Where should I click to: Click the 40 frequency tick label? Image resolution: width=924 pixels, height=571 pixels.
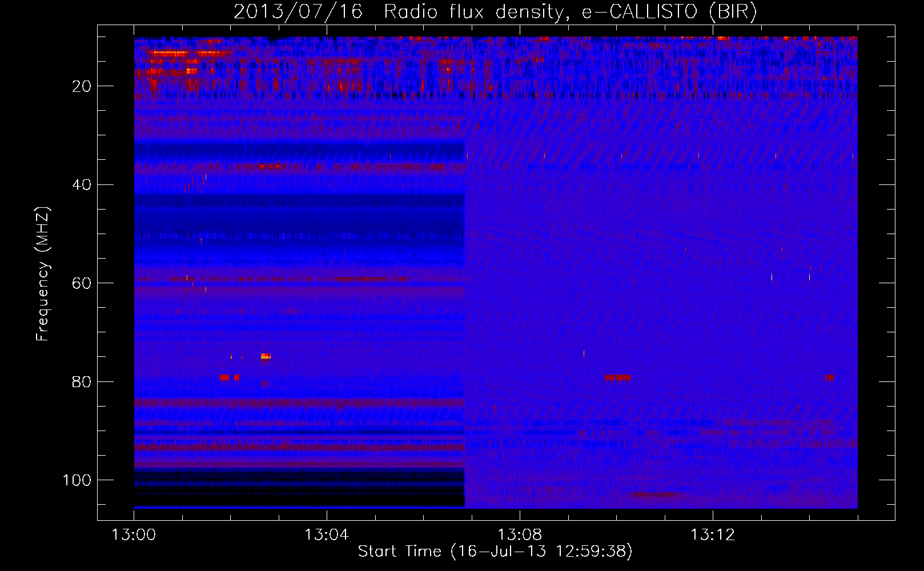(x=82, y=185)
